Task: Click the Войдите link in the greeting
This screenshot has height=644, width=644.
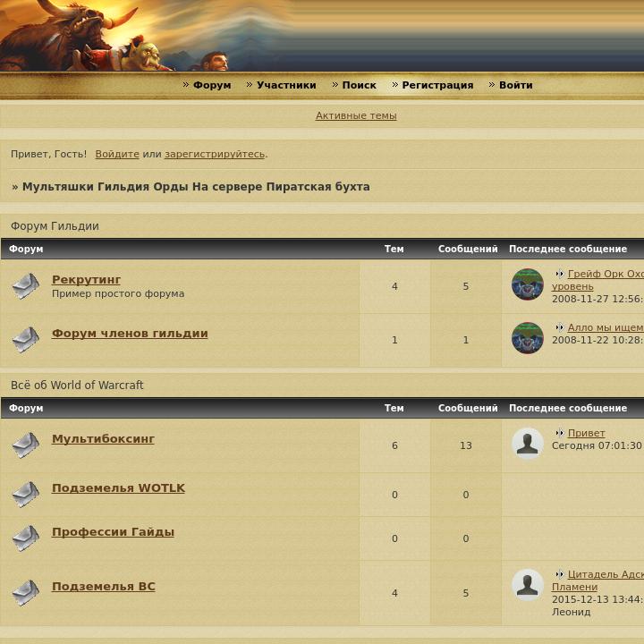Action: pyautogui.click(x=117, y=154)
